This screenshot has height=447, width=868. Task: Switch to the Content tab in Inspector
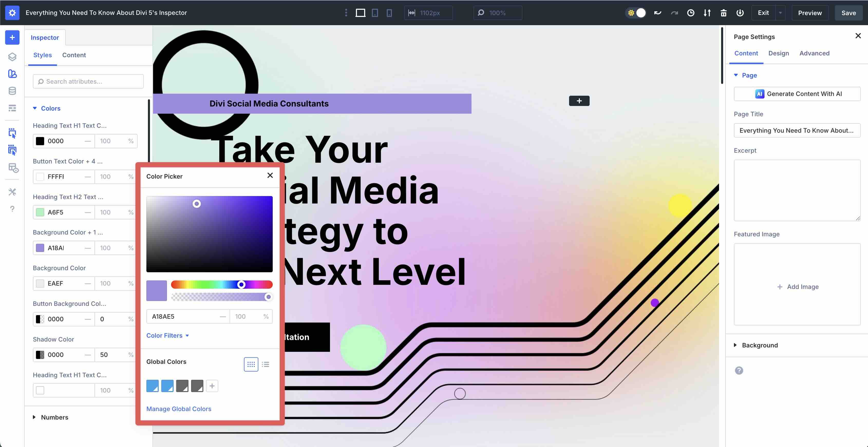coord(74,55)
